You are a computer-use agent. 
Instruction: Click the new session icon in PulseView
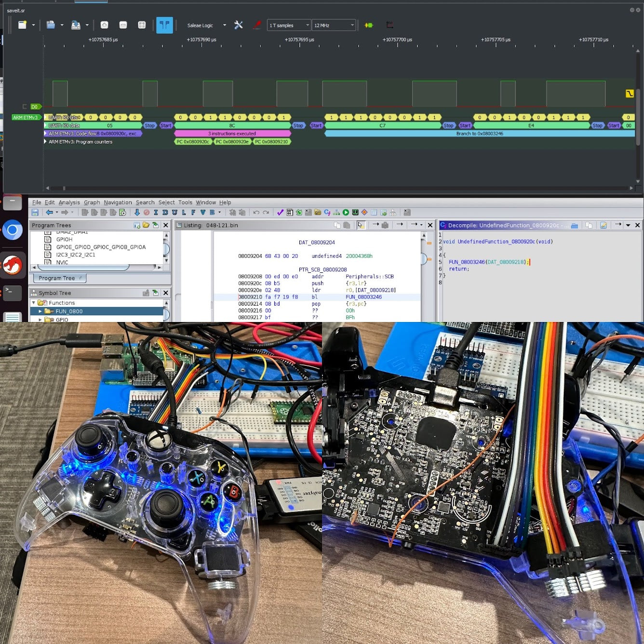[22, 25]
